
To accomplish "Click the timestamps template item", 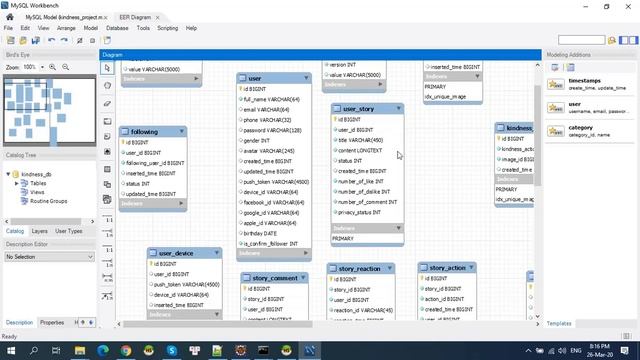I will tap(590, 84).
